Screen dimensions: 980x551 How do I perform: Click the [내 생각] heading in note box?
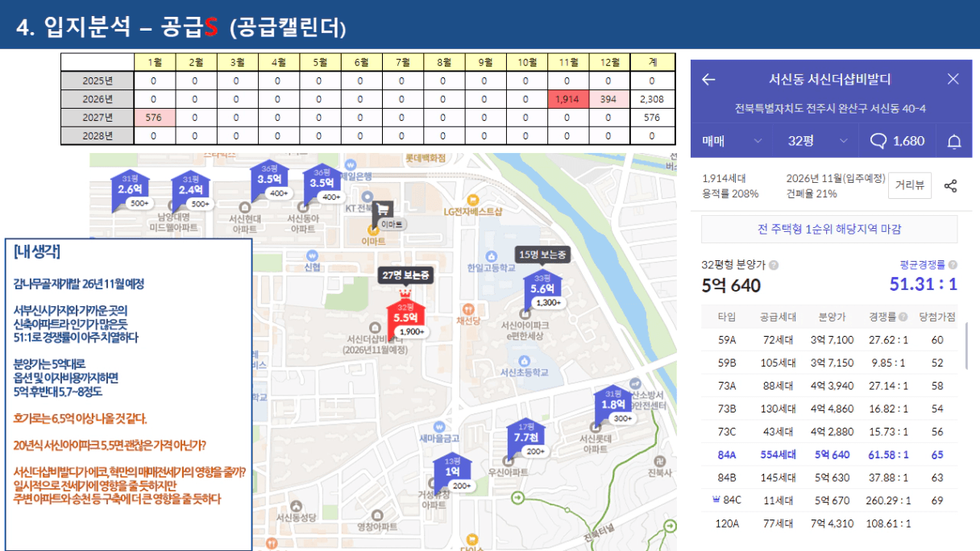(36, 251)
